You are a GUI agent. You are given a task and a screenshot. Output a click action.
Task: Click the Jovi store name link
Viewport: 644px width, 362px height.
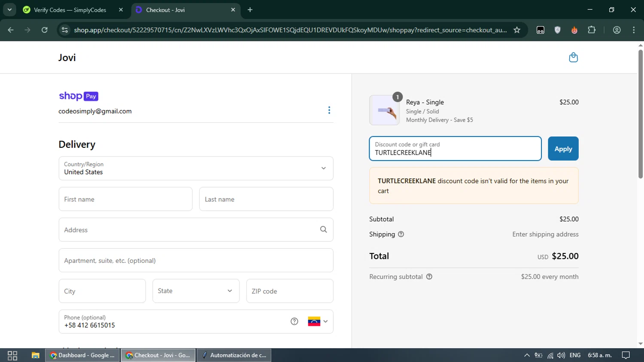[67, 58]
